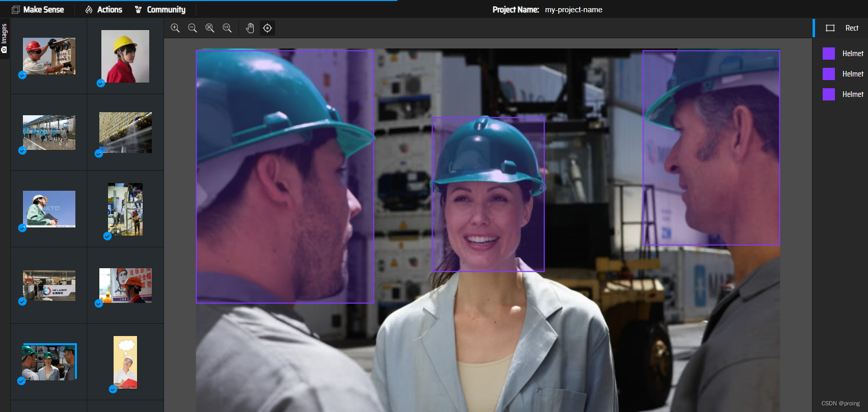Open the yellow helmet woman thumbnail

pyautogui.click(x=125, y=56)
